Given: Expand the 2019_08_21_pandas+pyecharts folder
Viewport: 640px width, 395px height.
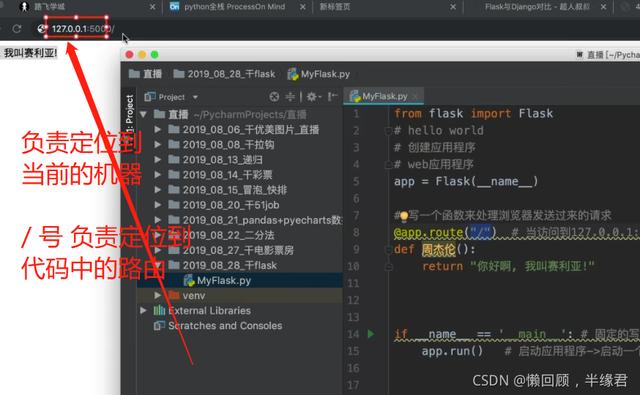Looking at the screenshot, I should coord(158,220).
